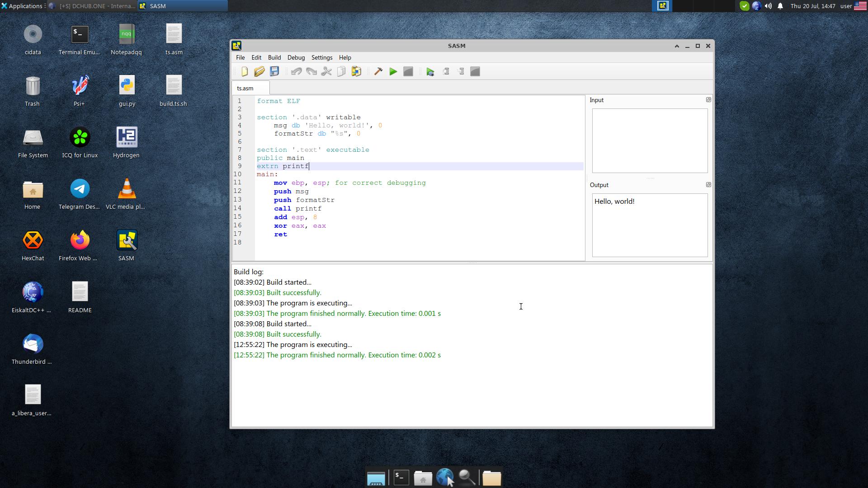Run the program with the green play icon
The image size is (868, 488).
pos(393,71)
